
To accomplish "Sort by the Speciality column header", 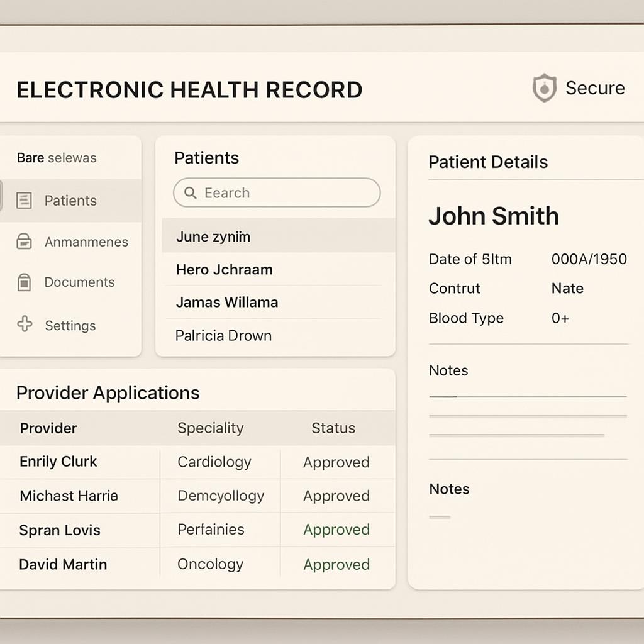I will tap(210, 428).
